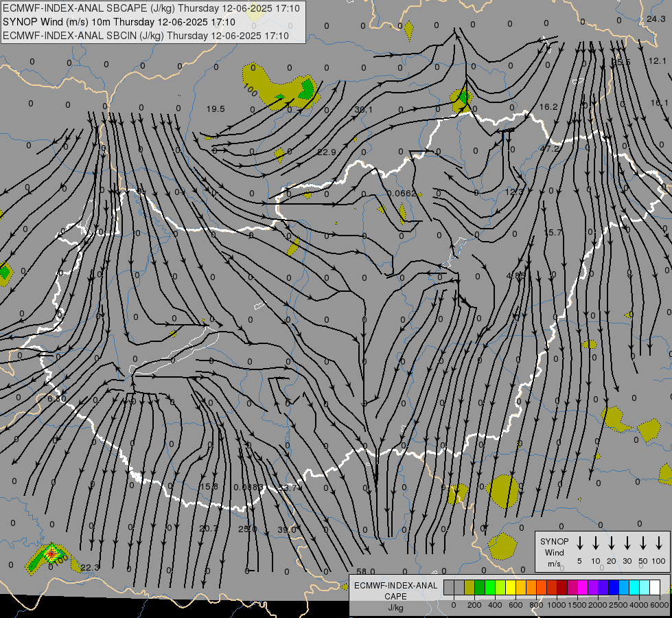Choose the bright magenta CAPE legend swatch
This screenshot has height=618, width=672.
[x=583, y=588]
